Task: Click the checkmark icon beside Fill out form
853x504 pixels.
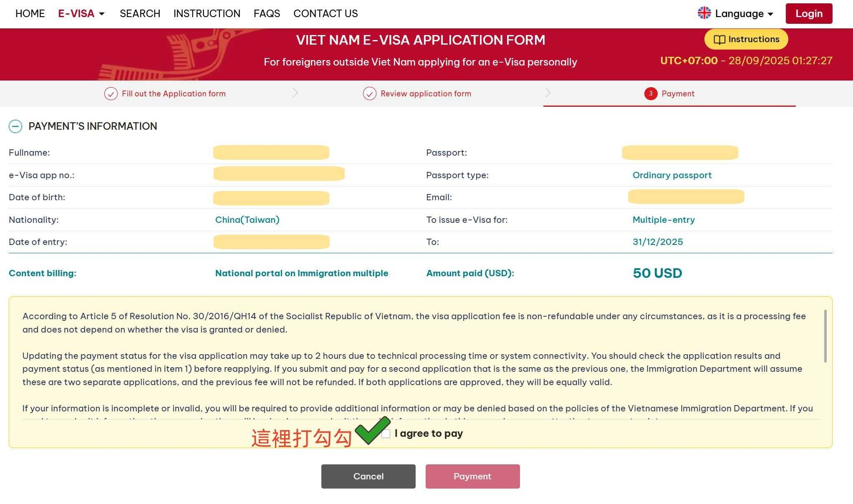Action: (x=111, y=94)
